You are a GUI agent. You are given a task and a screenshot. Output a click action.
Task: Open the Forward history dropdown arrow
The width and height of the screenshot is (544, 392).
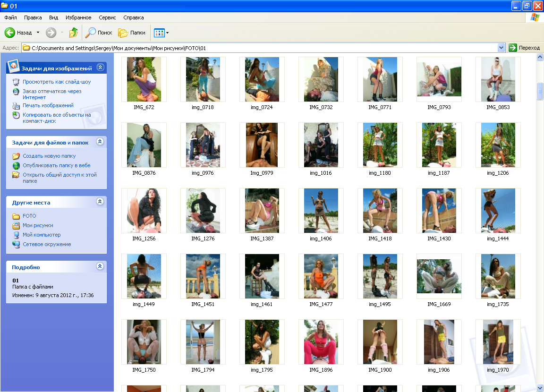click(62, 33)
